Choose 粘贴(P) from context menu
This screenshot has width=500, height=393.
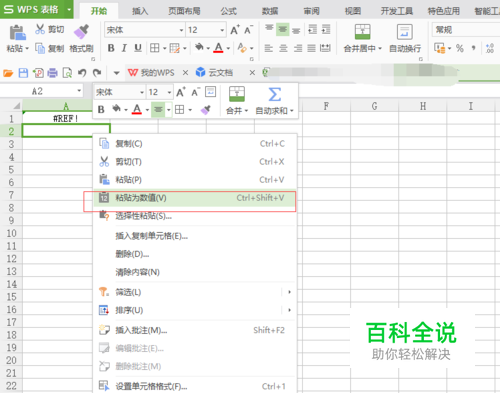pyautogui.click(x=195, y=180)
